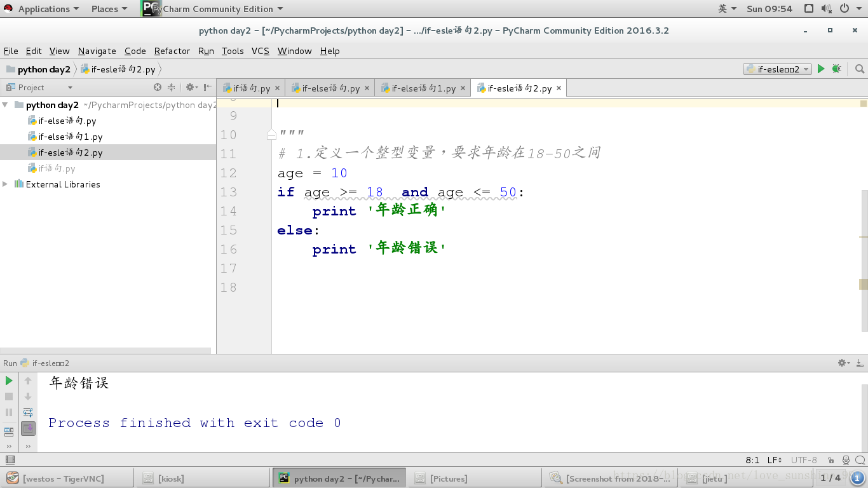Switch to westos - TigerVNC taskbar window
This screenshot has width=868, height=488.
[68, 478]
